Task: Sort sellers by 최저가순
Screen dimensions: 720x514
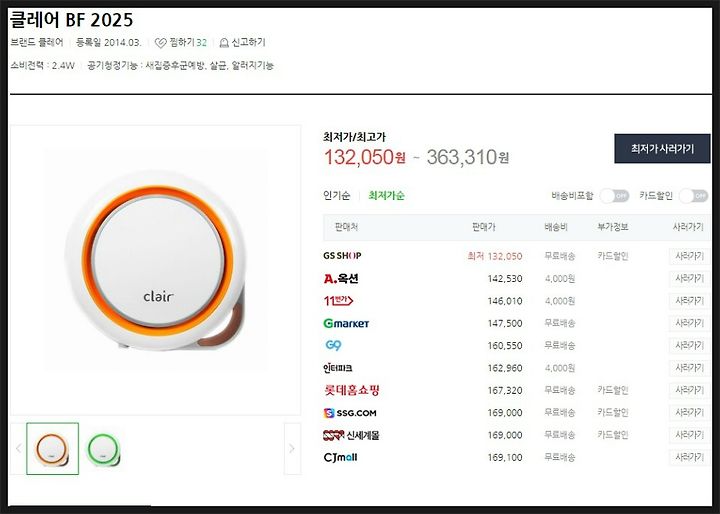Action: tap(386, 196)
